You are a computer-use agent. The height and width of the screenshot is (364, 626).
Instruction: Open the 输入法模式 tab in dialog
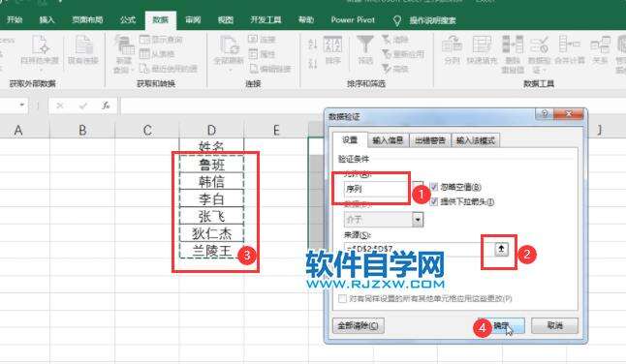[476, 140]
